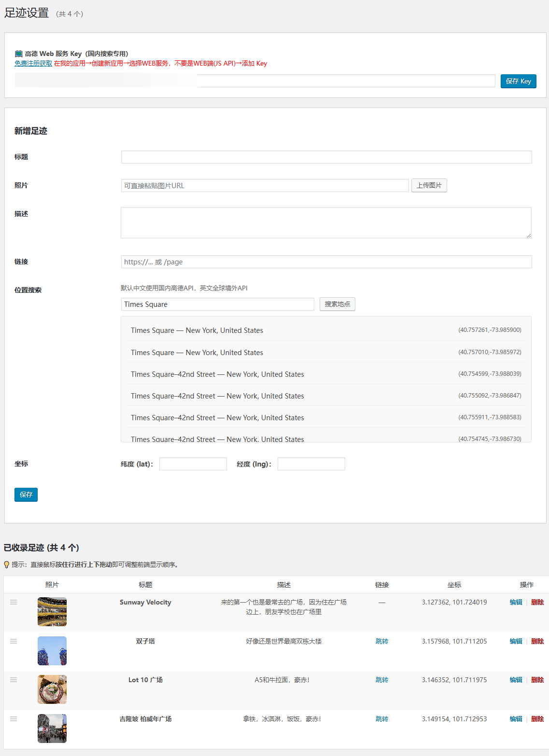Click the 描述 text area
The image size is (549, 756).
coord(326,222)
